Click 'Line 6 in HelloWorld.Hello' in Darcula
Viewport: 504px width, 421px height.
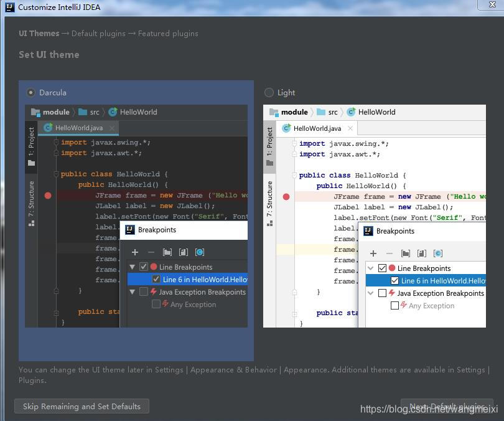coord(205,280)
